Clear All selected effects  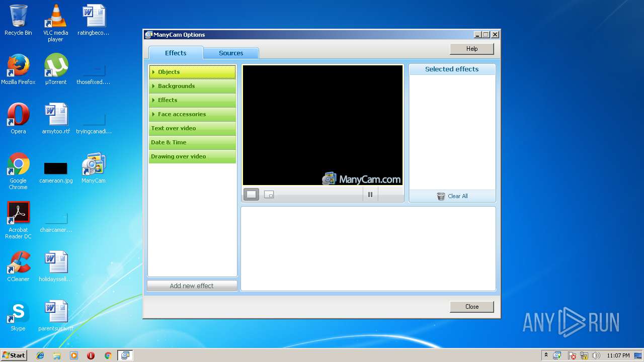point(452,196)
